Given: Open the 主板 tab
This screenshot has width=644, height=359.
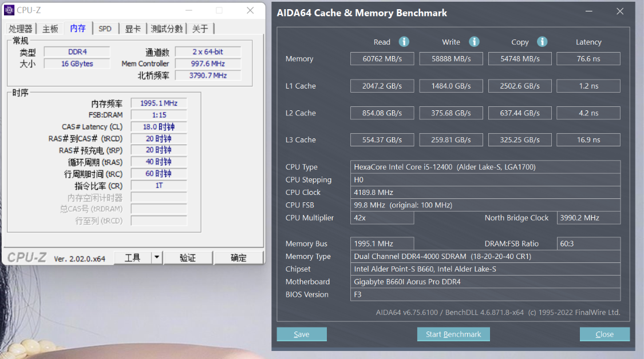Looking at the screenshot, I should click(50, 27).
